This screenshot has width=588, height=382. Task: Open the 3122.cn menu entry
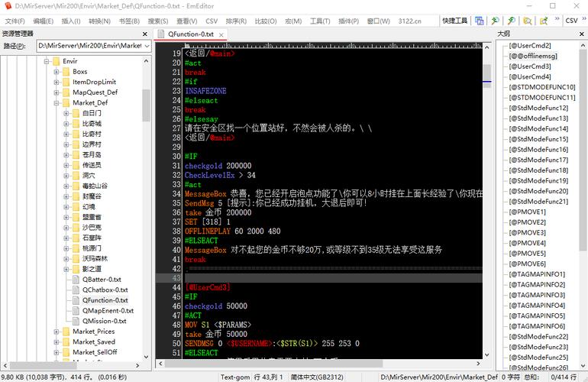click(409, 21)
